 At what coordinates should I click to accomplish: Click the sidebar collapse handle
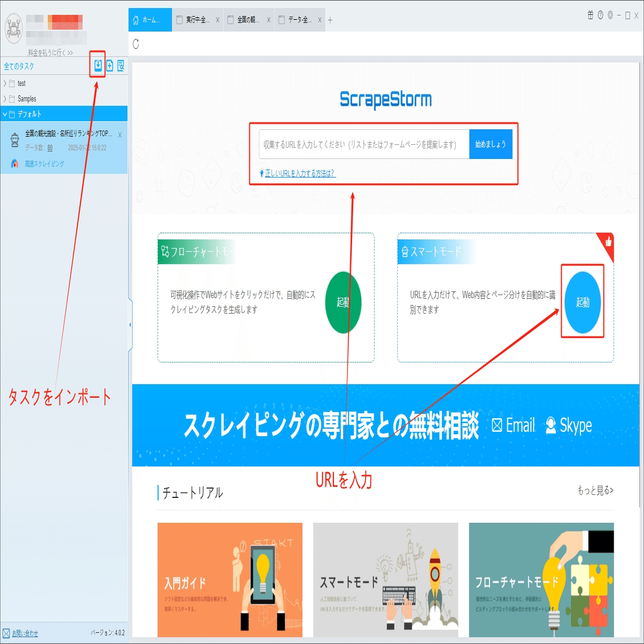click(130, 324)
